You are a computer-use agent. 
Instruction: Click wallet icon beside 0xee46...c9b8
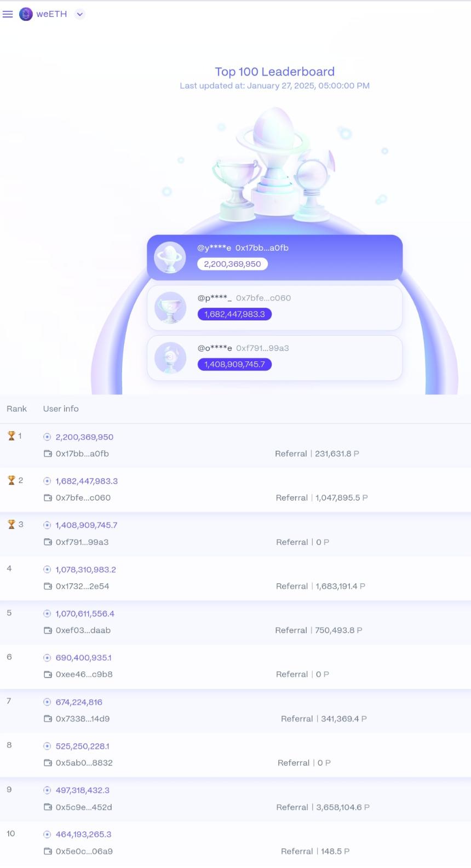[48, 674]
